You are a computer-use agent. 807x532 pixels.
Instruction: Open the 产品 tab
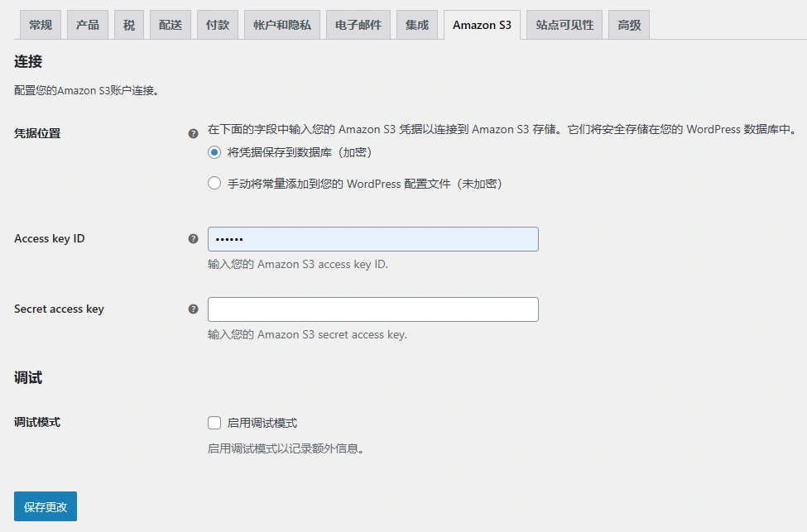(87, 25)
